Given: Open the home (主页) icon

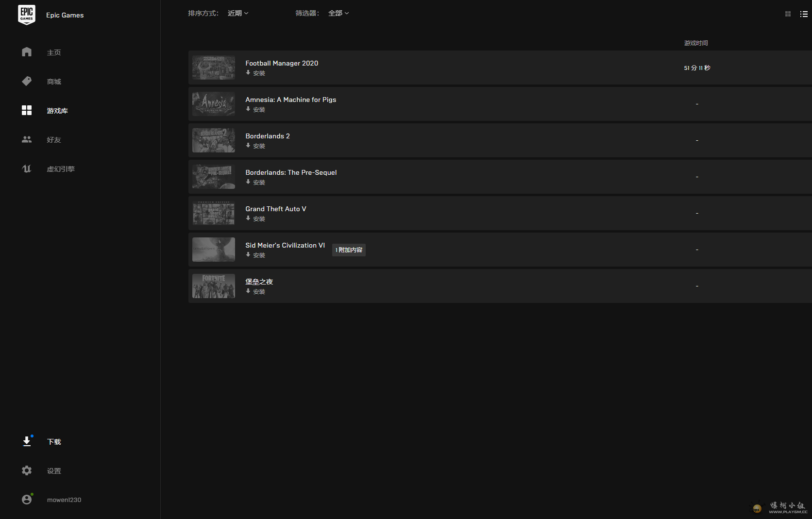Looking at the screenshot, I should pyautogui.click(x=27, y=52).
